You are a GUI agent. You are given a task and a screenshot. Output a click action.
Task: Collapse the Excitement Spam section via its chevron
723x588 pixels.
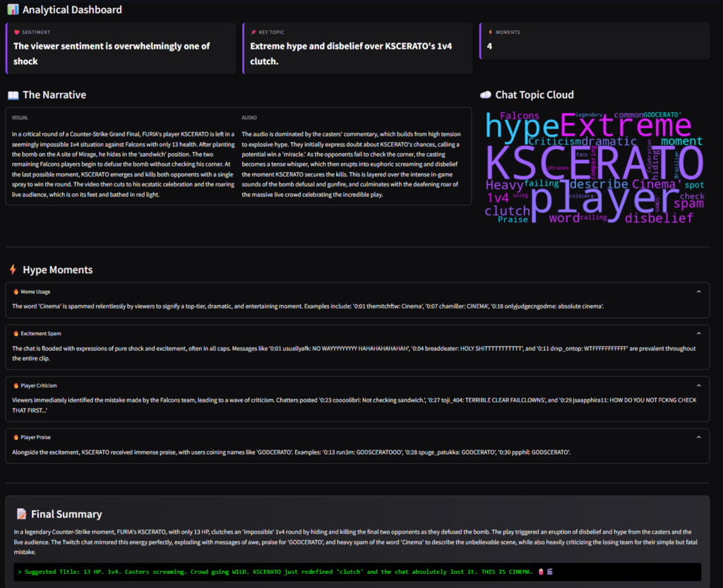coord(698,333)
